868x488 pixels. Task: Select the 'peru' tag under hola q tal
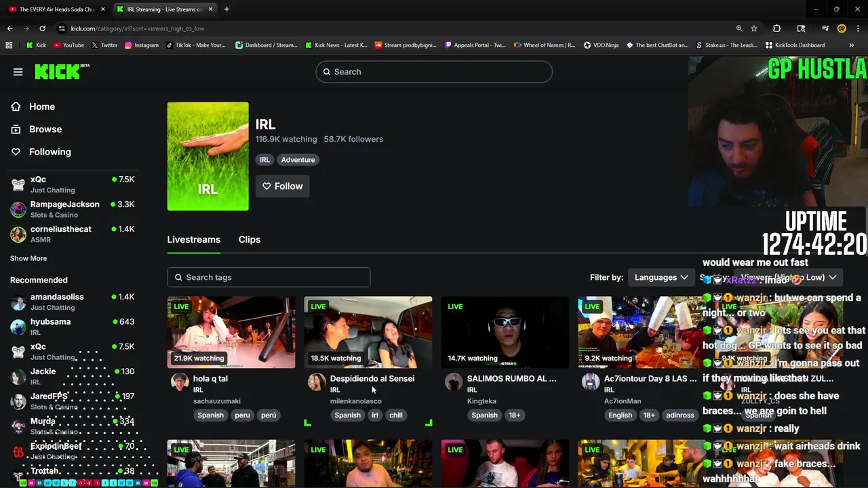click(242, 415)
